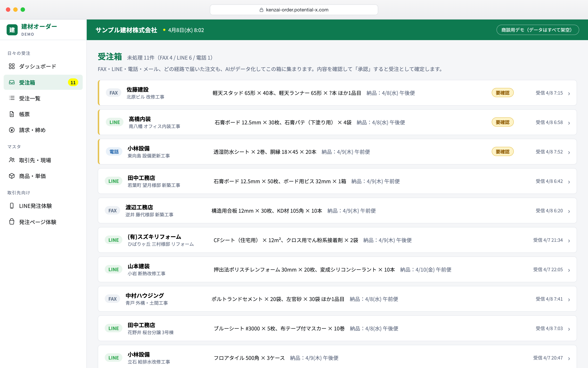Screen dimensions: 588x368
Task: Go to 受注一覧 page
Action: tap(43, 98)
